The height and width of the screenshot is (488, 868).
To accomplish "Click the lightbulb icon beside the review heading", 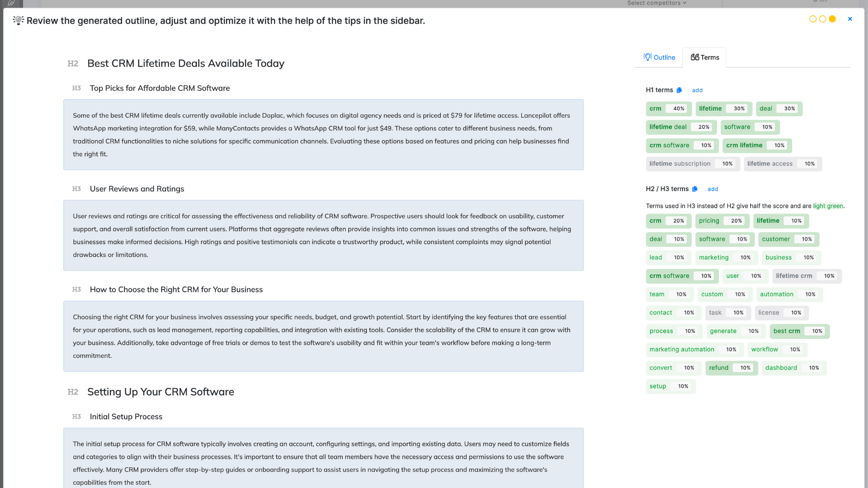I will point(18,20).
